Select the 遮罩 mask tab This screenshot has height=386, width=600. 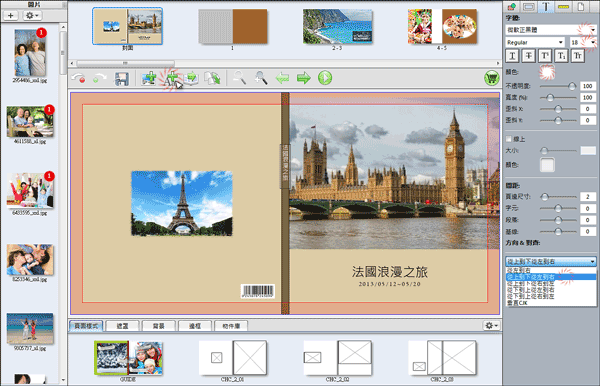pyautogui.click(x=122, y=326)
